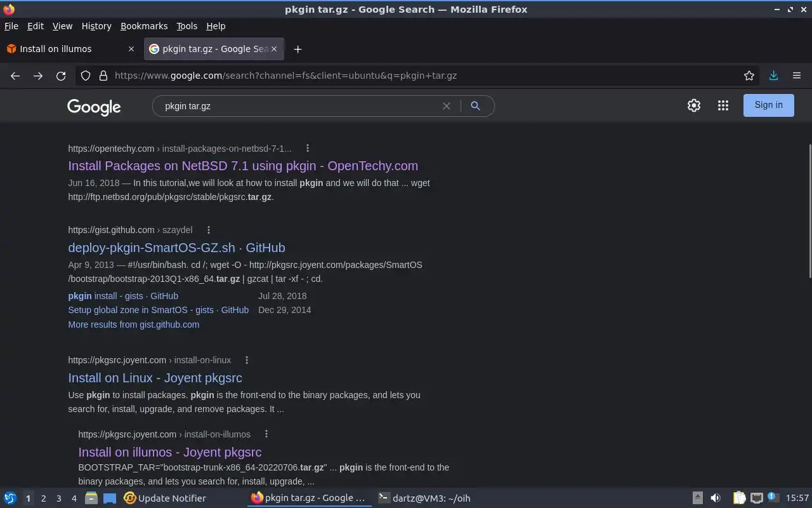
Task: Open the Firefox downloads panel
Action: (773, 76)
